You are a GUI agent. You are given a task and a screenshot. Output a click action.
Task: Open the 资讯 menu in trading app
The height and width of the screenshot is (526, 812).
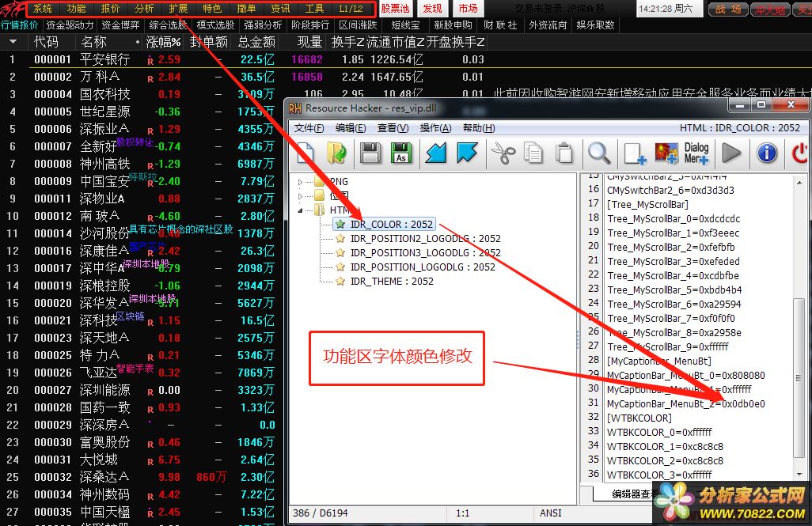pyautogui.click(x=280, y=8)
